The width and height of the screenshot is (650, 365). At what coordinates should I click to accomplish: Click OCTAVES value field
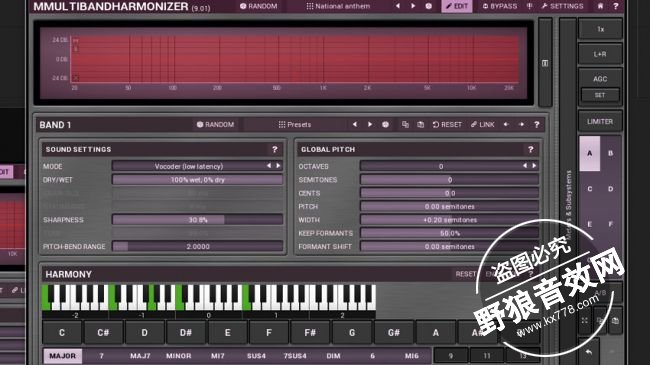tap(449, 166)
